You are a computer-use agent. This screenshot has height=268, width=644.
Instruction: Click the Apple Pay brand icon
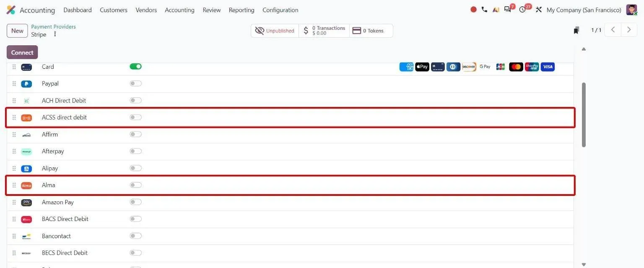422,67
